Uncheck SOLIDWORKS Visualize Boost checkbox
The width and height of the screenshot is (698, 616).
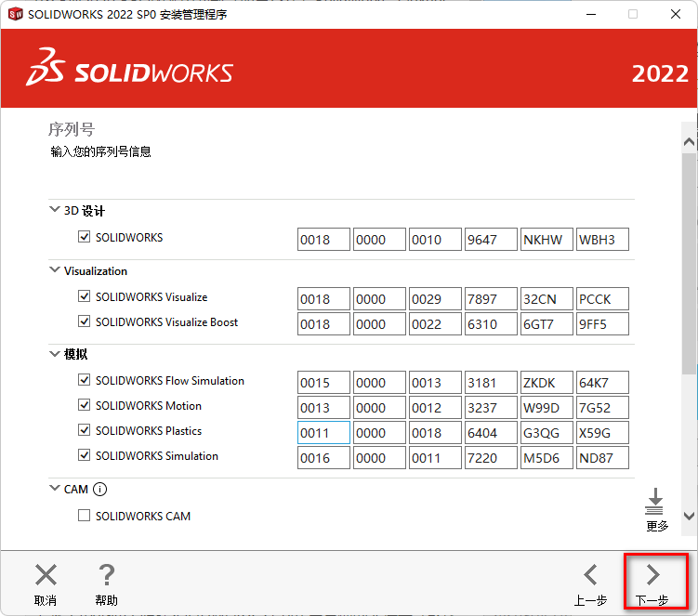(x=85, y=322)
